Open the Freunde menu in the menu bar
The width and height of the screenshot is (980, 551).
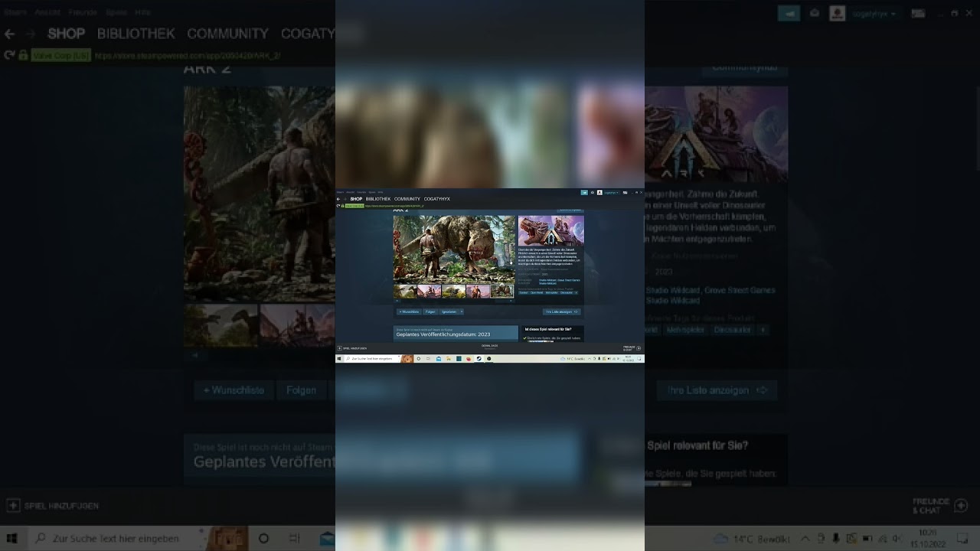click(x=361, y=192)
